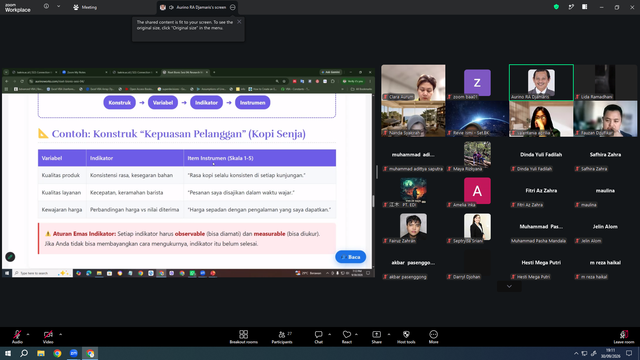Toggle the annotation pen on shared screen

[x=10, y=257]
